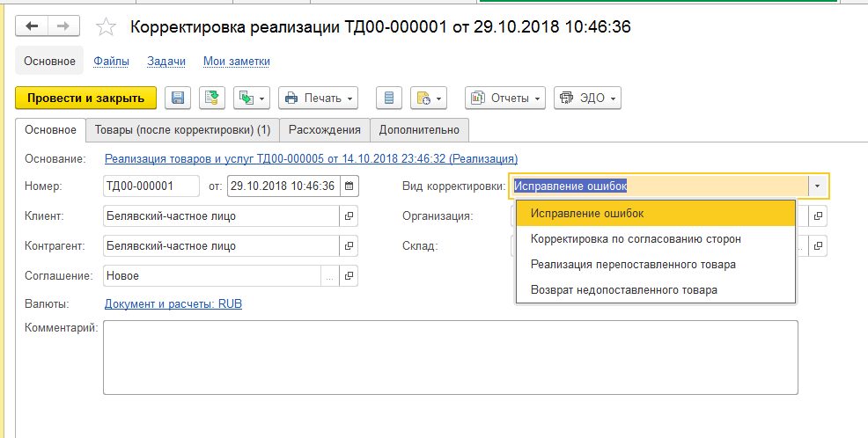Open the Печать dropdown menu
The height and width of the screenshot is (438, 868).
click(319, 98)
